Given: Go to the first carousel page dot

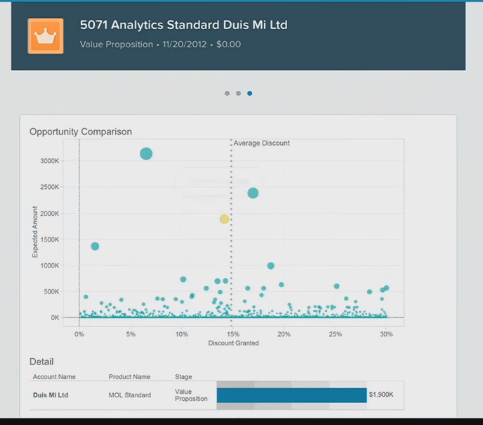Looking at the screenshot, I should click(227, 93).
